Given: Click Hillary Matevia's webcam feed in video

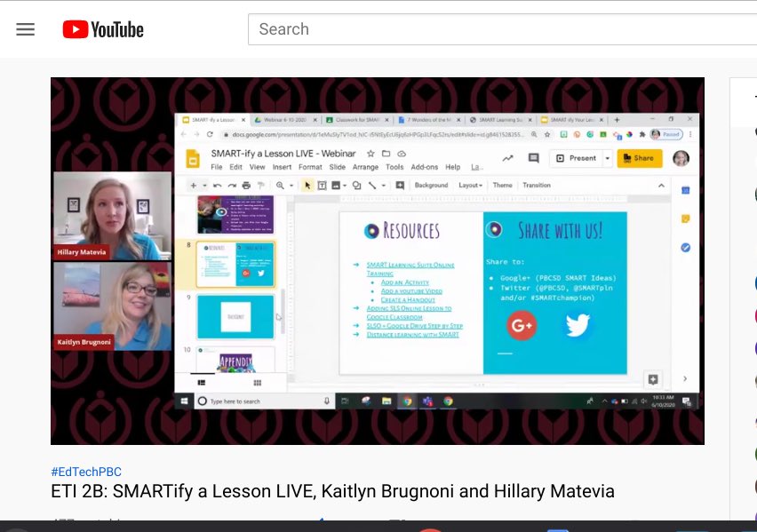Looking at the screenshot, I should pos(112,216).
